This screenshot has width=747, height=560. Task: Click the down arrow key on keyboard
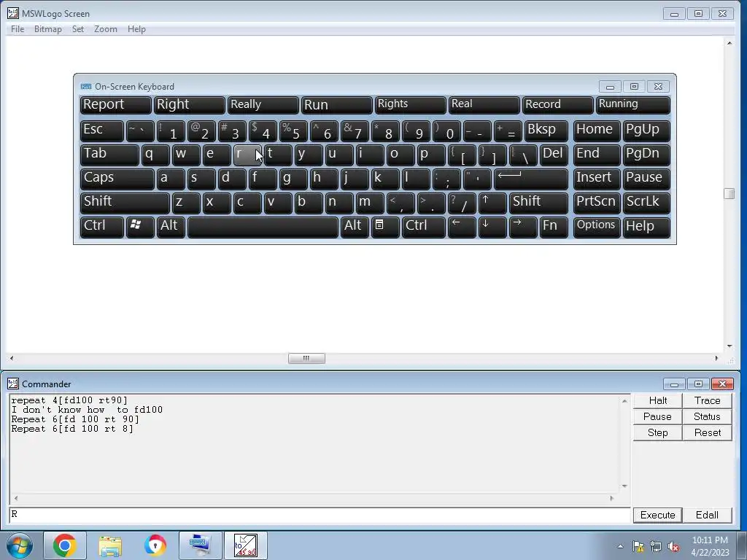point(492,227)
